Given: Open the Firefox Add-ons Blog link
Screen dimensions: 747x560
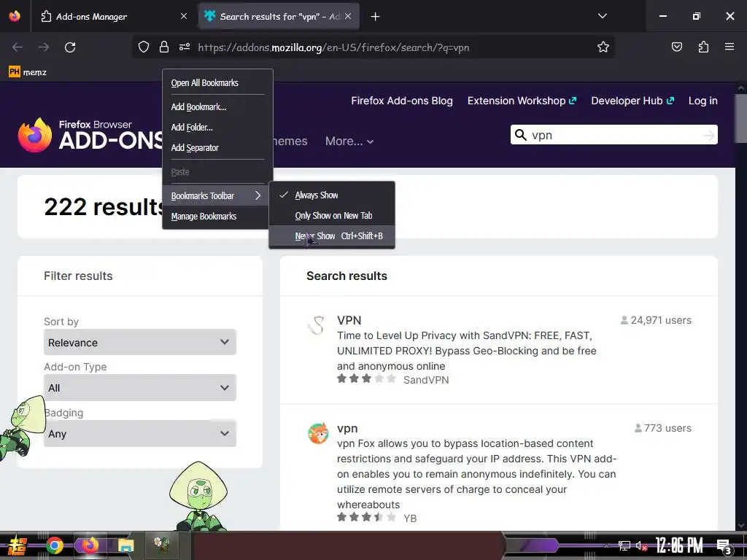Looking at the screenshot, I should (x=402, y=101).
